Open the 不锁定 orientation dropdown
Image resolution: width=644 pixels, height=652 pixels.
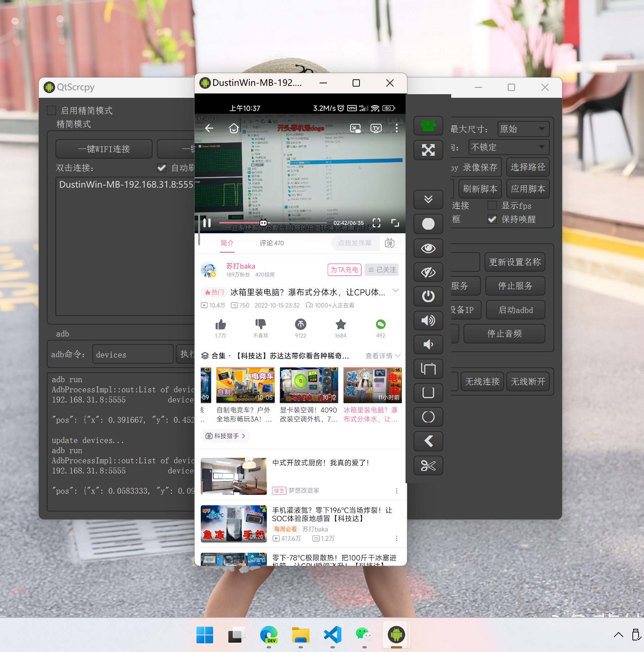[509, 147]
